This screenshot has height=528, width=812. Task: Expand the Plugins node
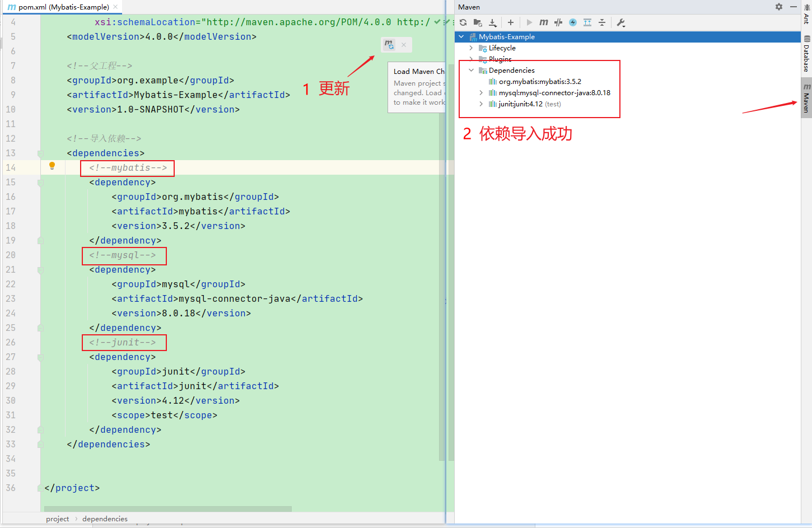coord(471,59)
